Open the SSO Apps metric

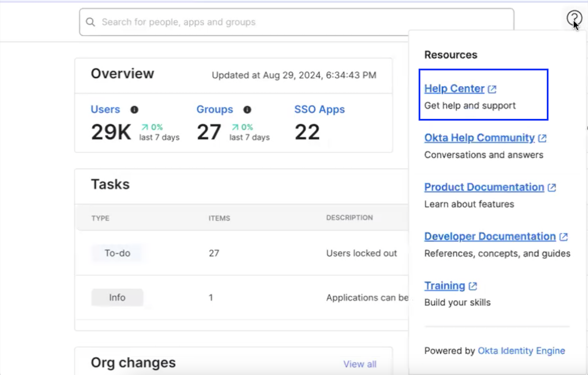[x=319, y=109]
